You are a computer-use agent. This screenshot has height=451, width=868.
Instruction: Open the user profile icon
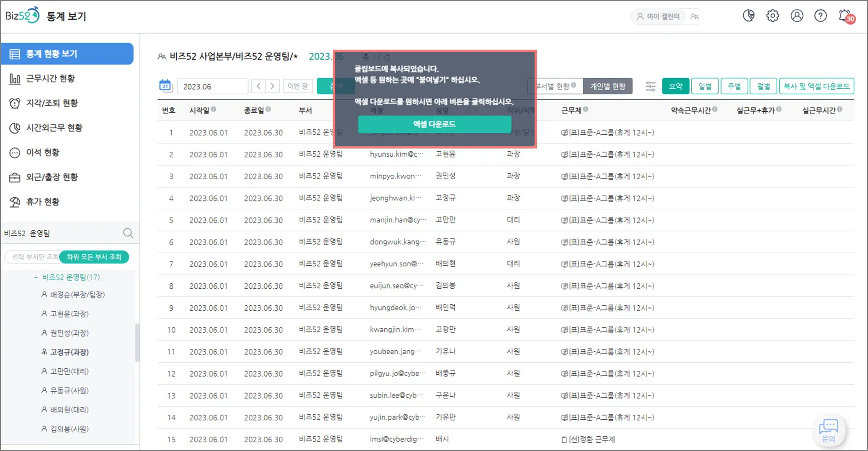[797, 16]
